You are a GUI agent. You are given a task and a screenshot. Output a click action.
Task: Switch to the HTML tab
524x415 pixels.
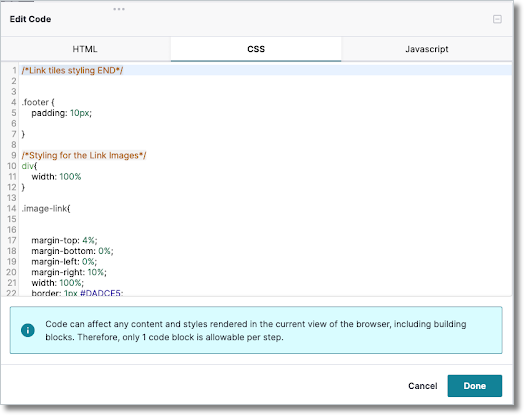(85, 49)
